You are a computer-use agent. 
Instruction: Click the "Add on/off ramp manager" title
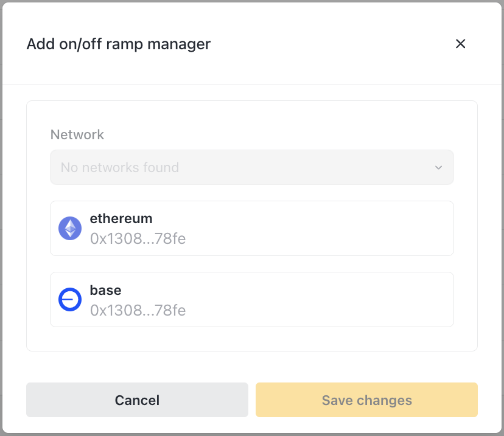pyautogui.click(x=119, y=44)
